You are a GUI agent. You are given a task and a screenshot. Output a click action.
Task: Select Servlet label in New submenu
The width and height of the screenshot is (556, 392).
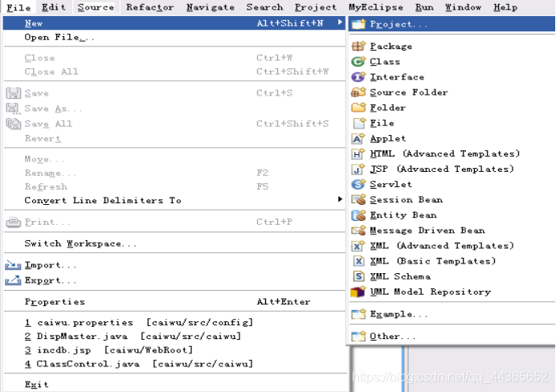[x=390, y=184]
